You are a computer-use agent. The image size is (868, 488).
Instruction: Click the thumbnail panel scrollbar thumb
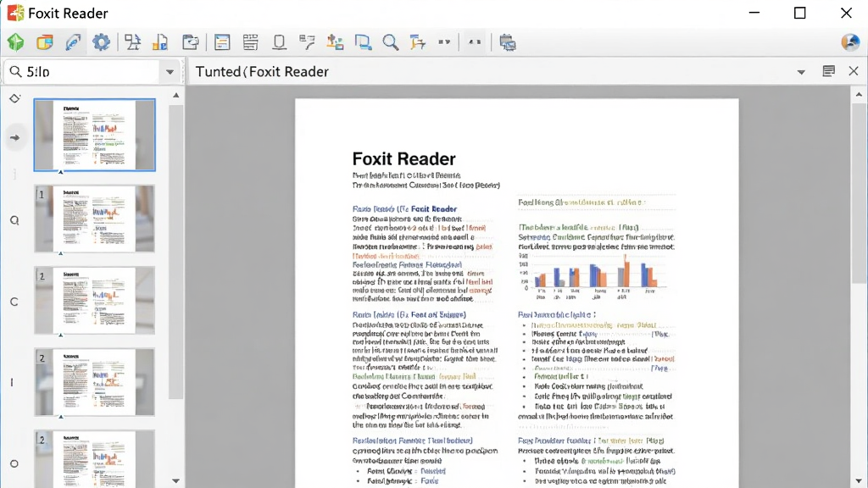coord(176,252)
